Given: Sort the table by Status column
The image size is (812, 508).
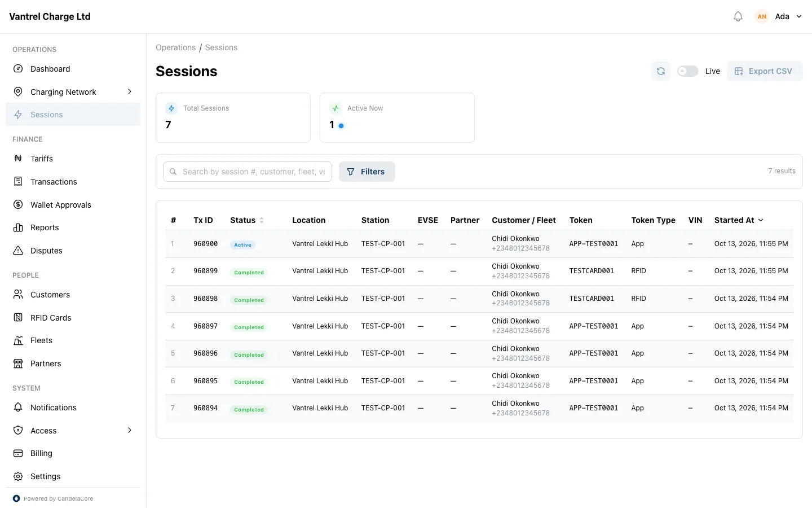Looking at the screenshot, I should pos(247,220).
